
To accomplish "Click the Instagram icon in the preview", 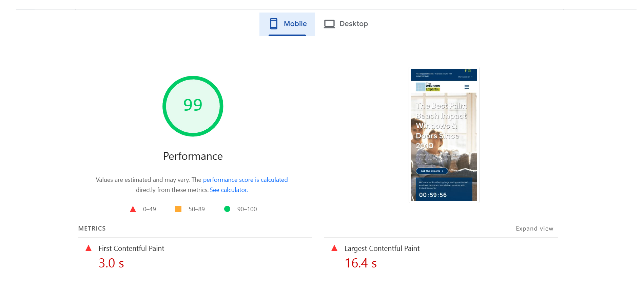I will click(469, 71).
